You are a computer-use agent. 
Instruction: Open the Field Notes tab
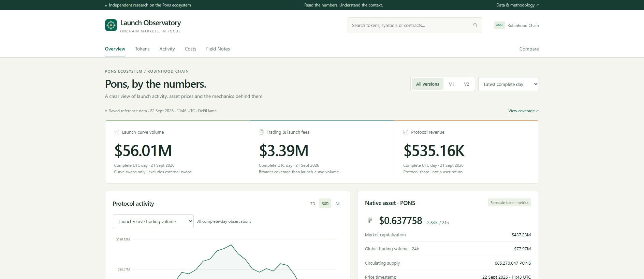pyautogui.click(x=218, y=49)
